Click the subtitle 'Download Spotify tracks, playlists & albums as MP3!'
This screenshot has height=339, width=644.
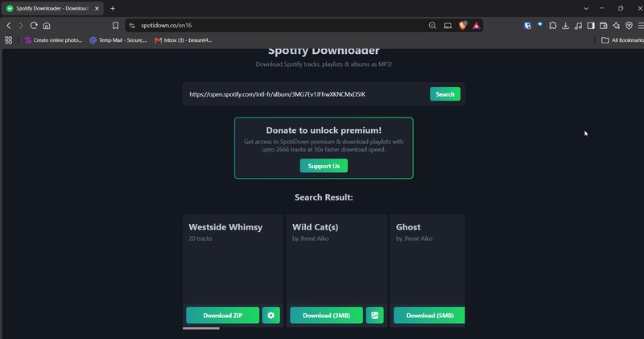tap(324, 64)
